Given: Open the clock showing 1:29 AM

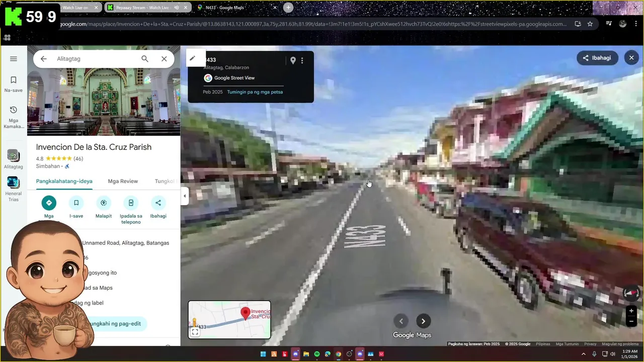Looking at the screenshot, I should 630,354.
